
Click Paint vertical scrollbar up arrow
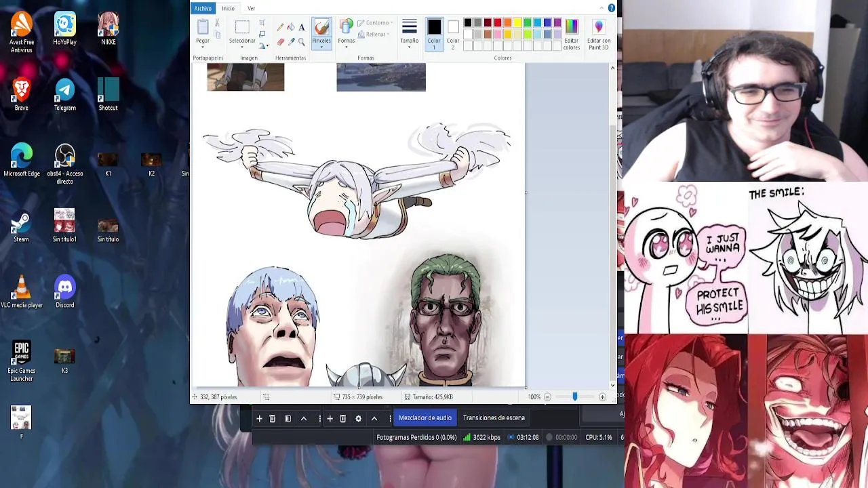[612, 68]
